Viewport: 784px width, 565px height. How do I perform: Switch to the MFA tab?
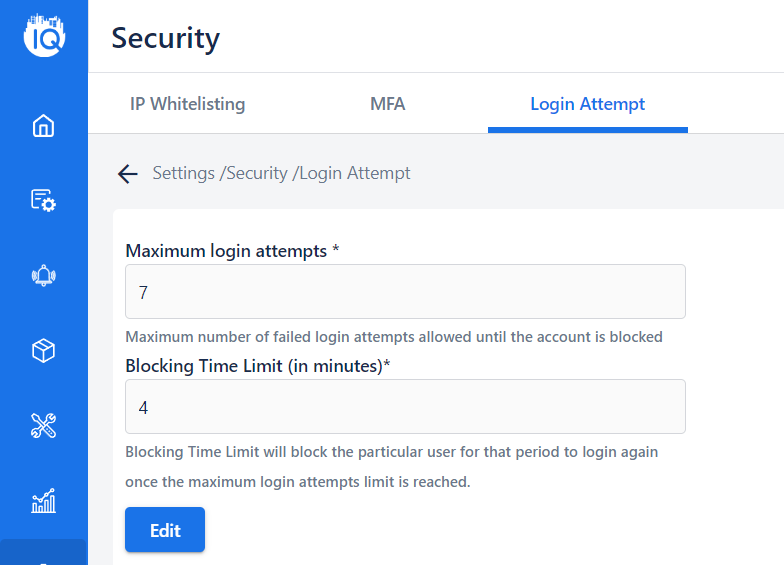tap(388, 104)
